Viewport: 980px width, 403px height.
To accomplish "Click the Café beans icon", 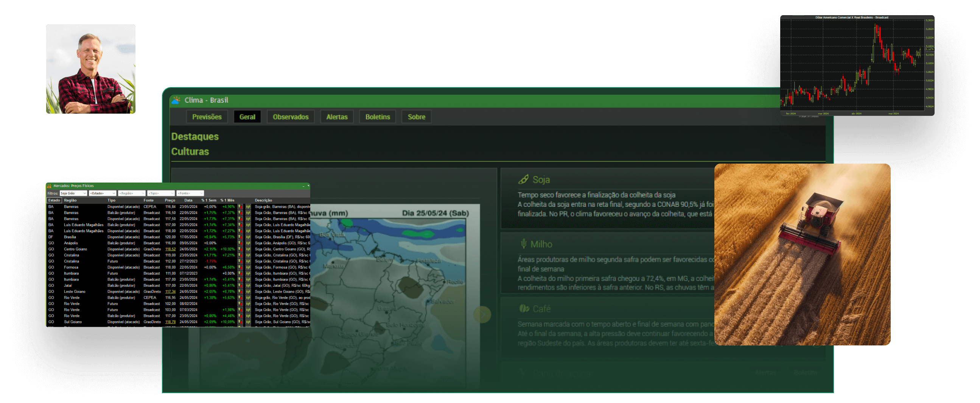I will tap(524, 309).
